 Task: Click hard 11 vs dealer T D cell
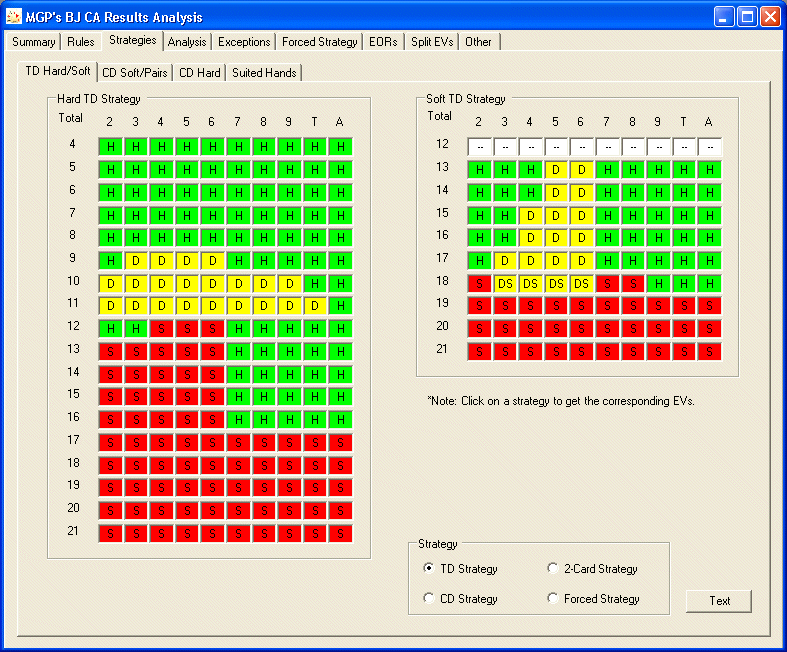[315, 306]
